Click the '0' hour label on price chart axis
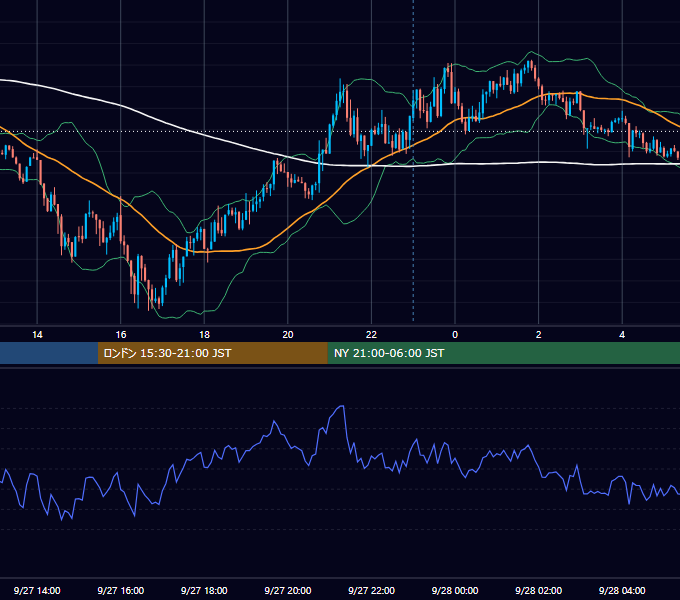Viewport: 680px width, 600px height. pos(455,335)
